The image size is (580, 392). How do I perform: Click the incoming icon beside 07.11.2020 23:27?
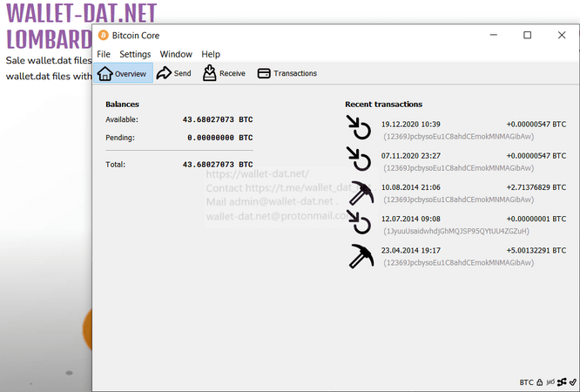[359, 159]
